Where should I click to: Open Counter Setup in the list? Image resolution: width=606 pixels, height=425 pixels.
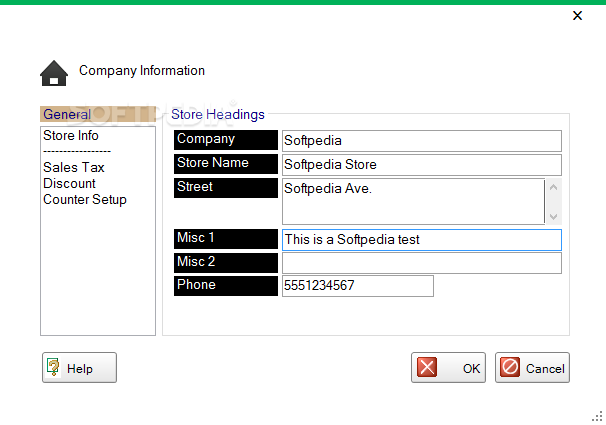pyautogui.click(x=85, y=200)
